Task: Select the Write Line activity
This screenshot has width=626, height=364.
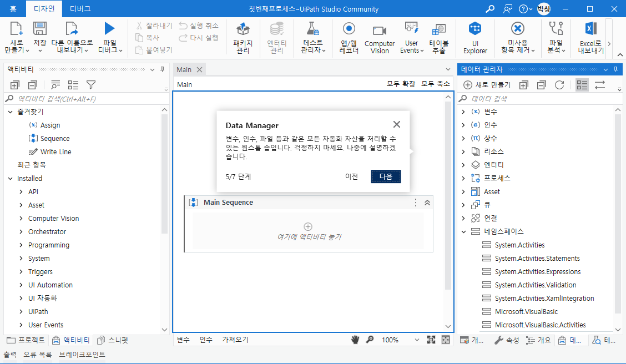Action: coord(50,151)
